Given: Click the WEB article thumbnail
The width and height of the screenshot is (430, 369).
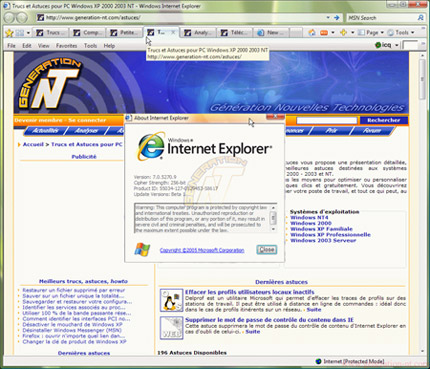Looking at the screenshot, I should pyautogui.click(x=171, y=328).
